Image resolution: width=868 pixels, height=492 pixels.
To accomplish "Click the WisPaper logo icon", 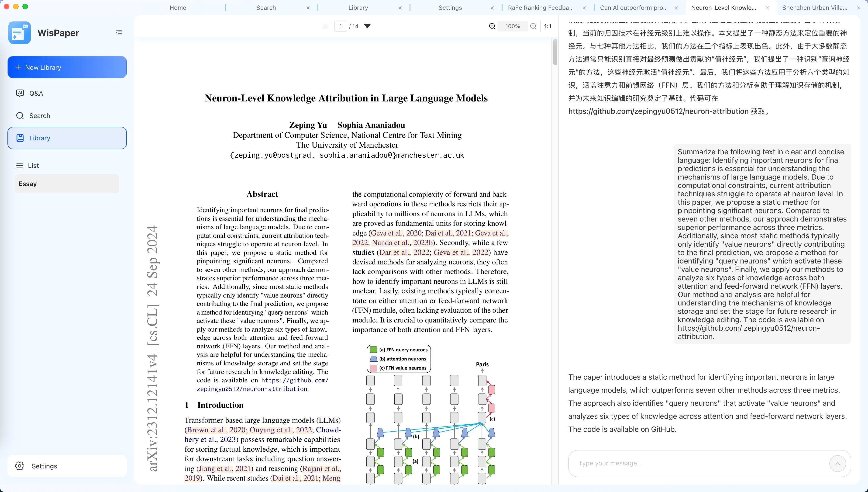I will pyautogui.click(x=20, y=33).
